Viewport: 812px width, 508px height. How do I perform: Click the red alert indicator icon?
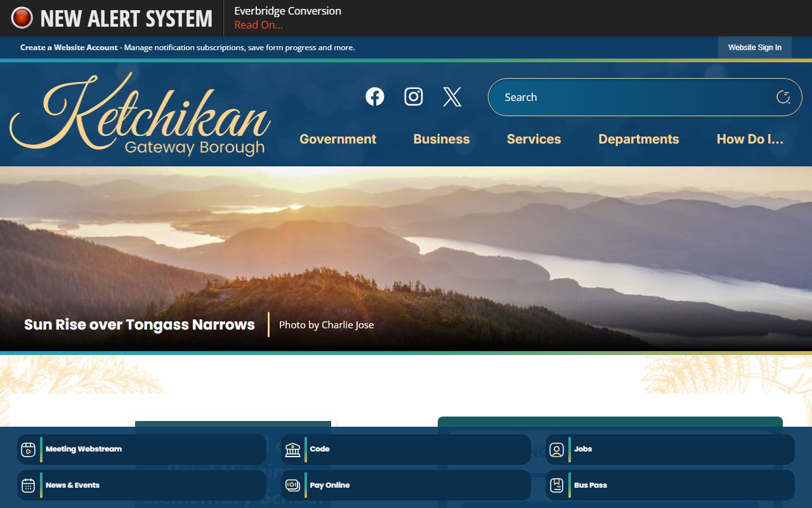pos(22,18)
